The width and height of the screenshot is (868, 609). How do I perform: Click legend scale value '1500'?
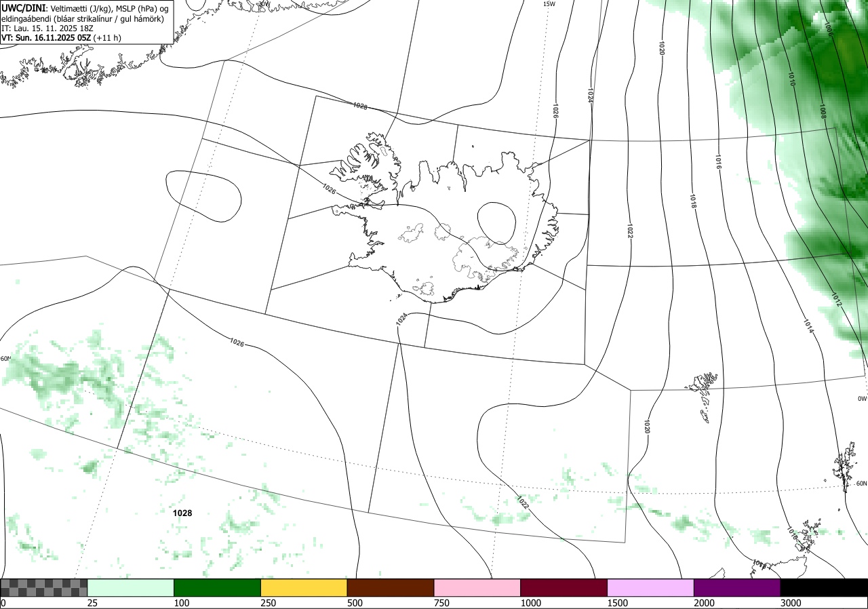(618, 603)
